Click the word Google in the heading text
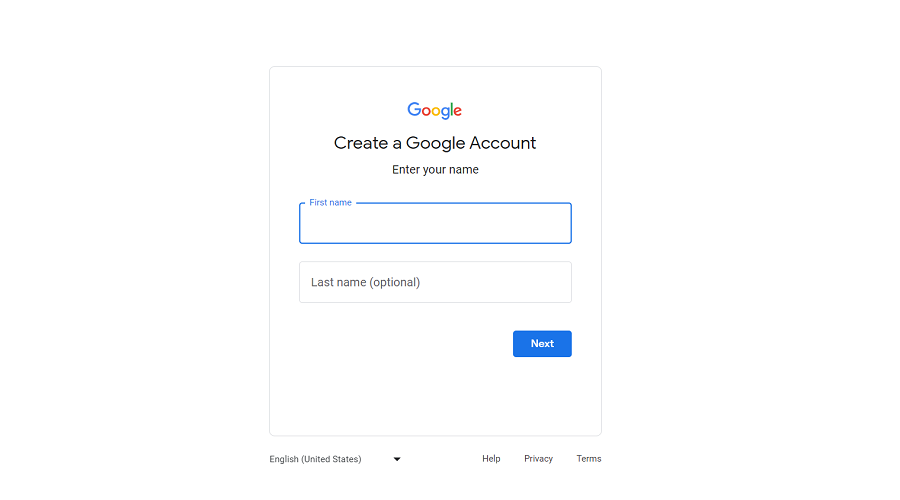This screenshot has height=500, width=900. coord(435,144)
